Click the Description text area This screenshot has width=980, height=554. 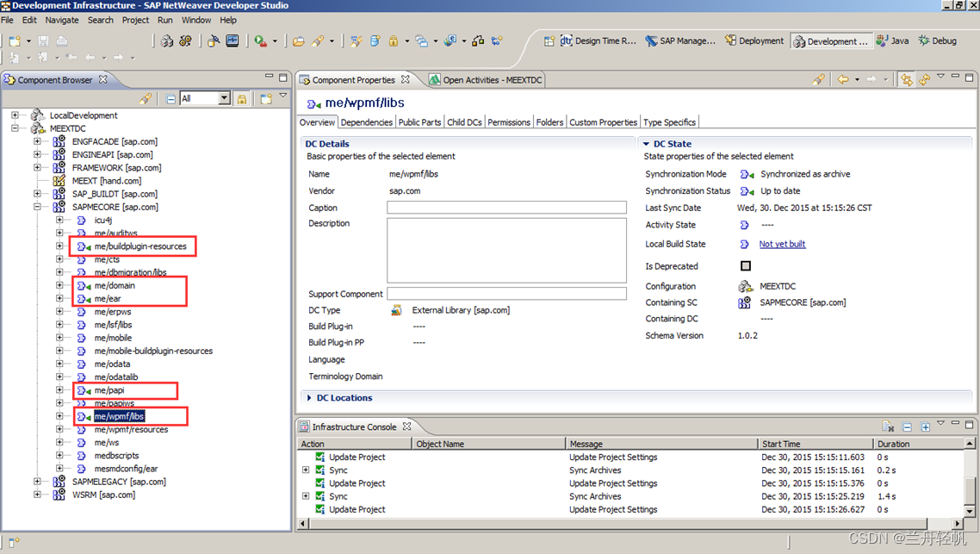point(506,251)
